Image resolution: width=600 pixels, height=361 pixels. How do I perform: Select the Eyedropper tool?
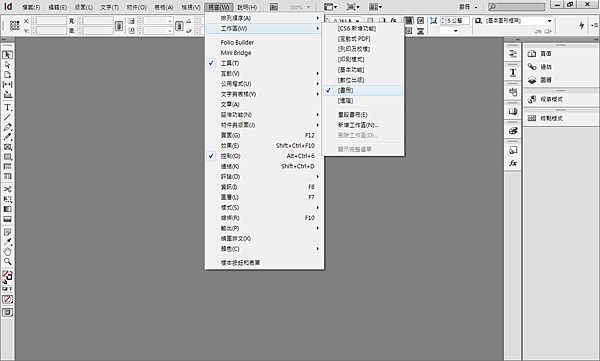tap(7, 242)
